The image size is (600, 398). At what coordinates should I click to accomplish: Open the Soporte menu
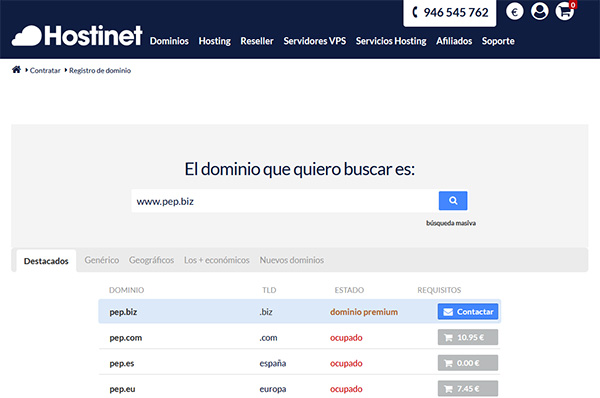click(x=498, y=41)
